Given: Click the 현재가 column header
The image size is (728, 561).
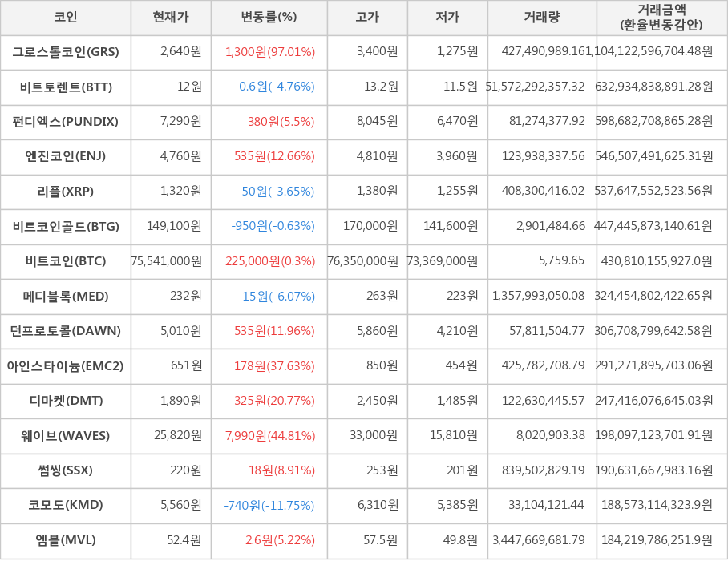Looking at the screenshot, I should [171, 18].
